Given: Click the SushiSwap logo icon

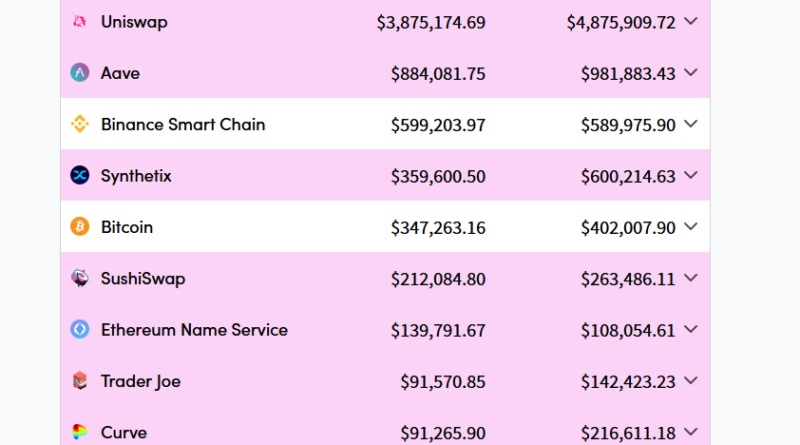Looking at the screenshot, I should [x=80, y=278].
